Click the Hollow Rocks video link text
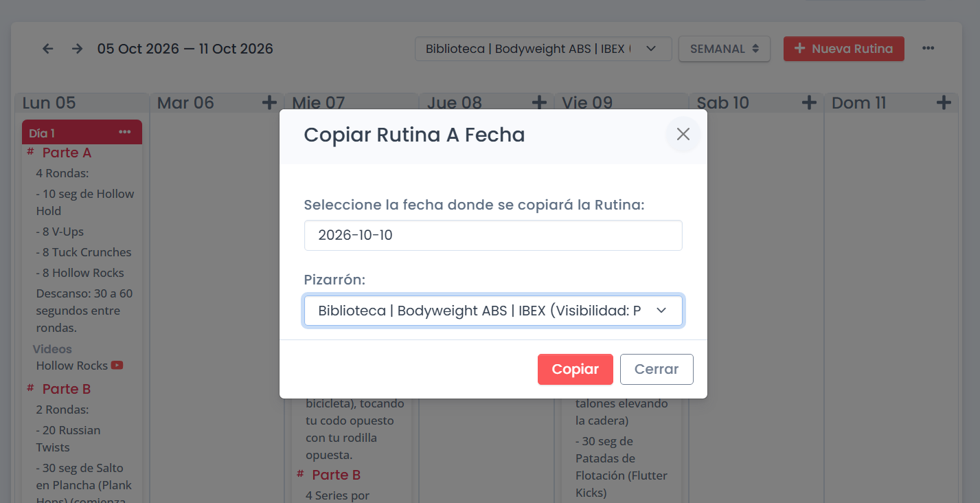This screenshot has width=980, height=503. [72, 366]
